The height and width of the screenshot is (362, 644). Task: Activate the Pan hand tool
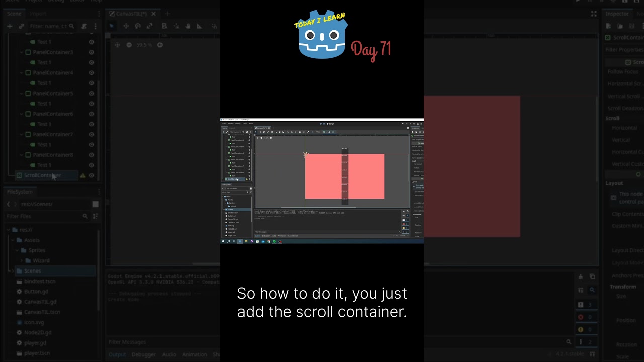click(188, 26)
